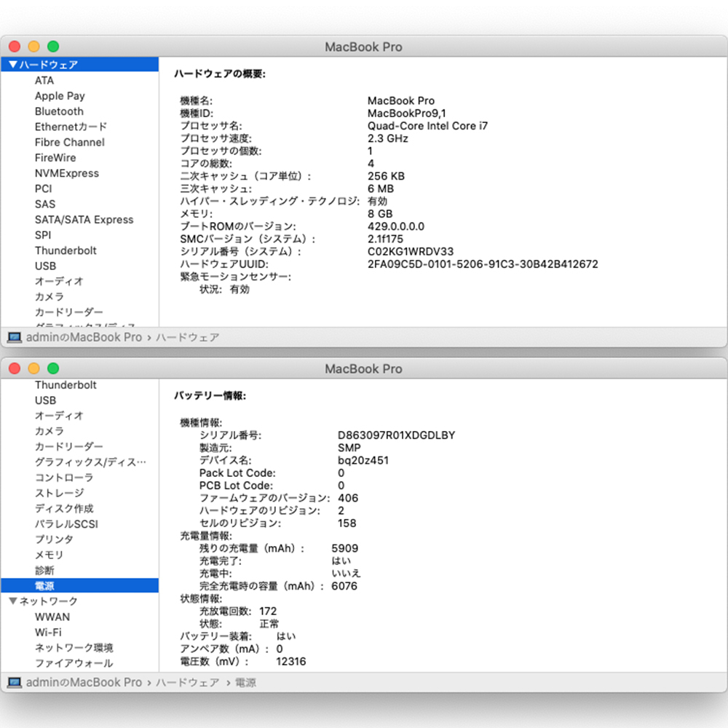Open the プリンタ information section
Image resolution: width=728 pixels, height=728 pixels.
point(55,539)
